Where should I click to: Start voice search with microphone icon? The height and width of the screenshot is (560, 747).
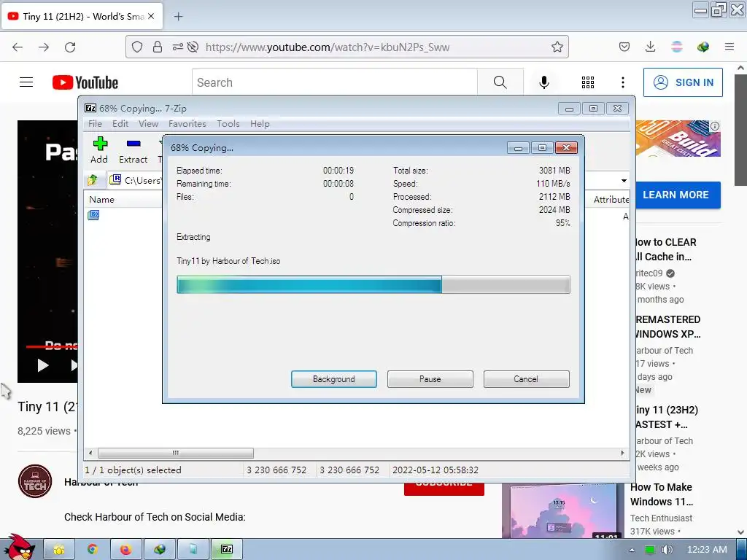[544, 82]
